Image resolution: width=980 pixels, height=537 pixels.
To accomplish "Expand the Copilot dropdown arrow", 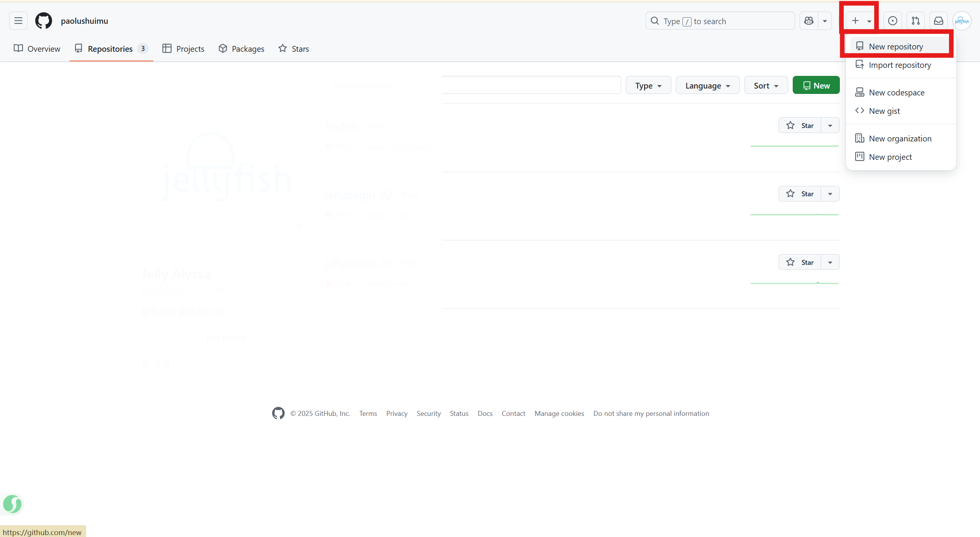I will click(825, 21).
